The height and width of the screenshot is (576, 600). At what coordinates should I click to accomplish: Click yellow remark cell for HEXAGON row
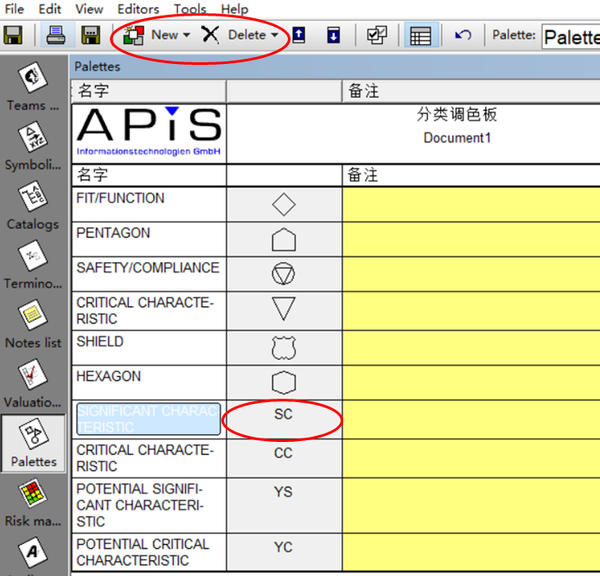(x=471, y=383)
